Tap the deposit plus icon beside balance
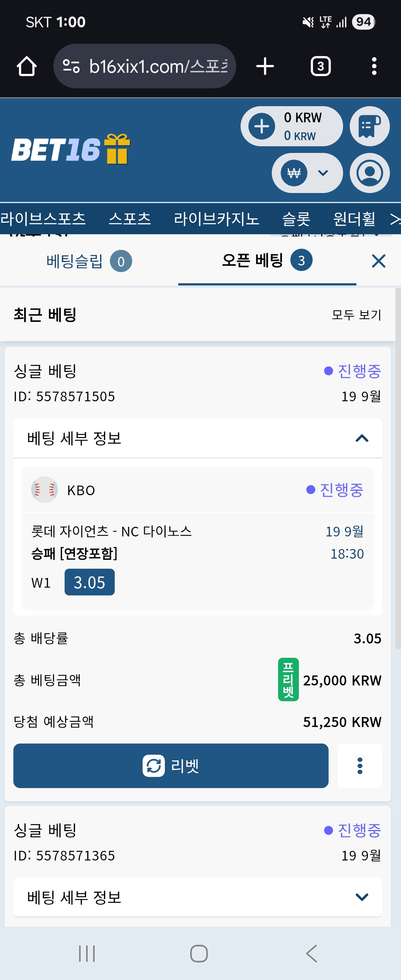Image resolution: width=401 pixels, height=980 pixels. [x=262, y=126]
